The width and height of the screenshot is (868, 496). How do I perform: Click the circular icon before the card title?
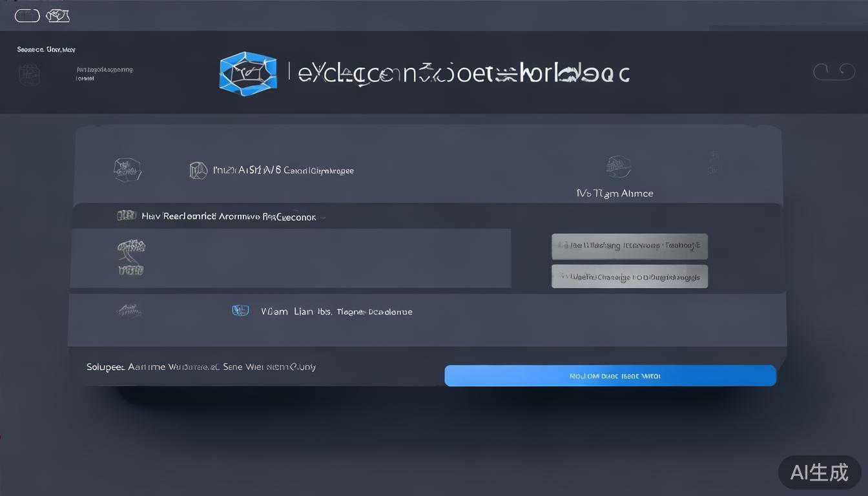point(198,170)
